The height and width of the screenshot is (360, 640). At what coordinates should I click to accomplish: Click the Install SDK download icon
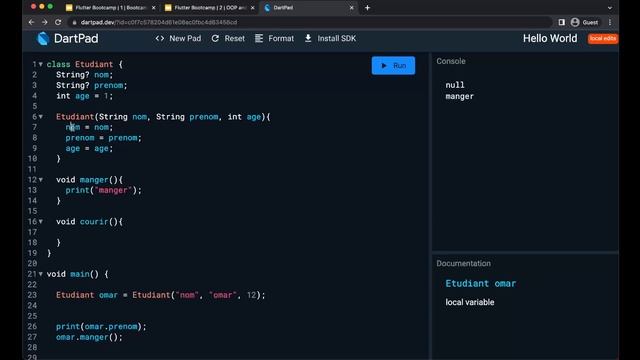coord(308,38)
